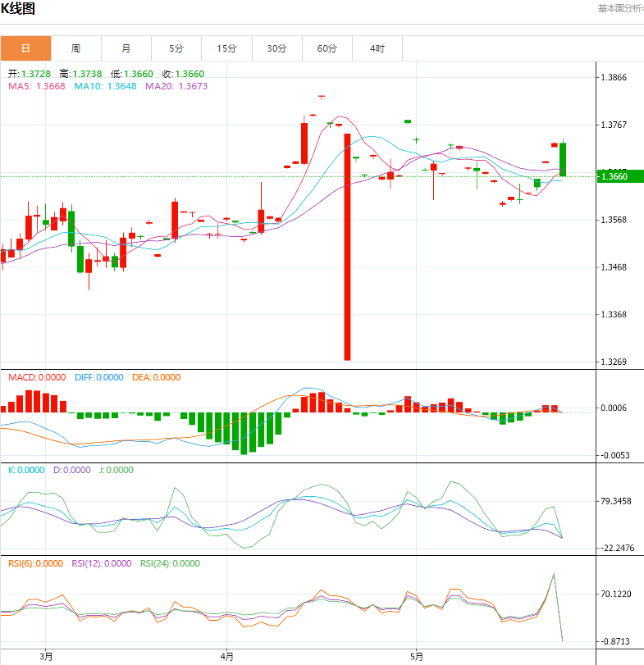Click the DEA: 0.0000 indicator label
This screenshot has height=665, width=644.
click(x=156, y=377)
